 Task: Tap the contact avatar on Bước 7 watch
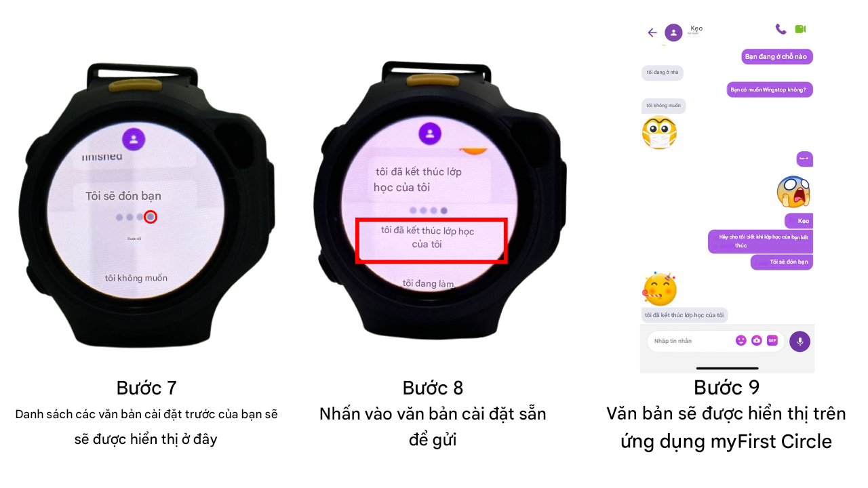point(134,139)
